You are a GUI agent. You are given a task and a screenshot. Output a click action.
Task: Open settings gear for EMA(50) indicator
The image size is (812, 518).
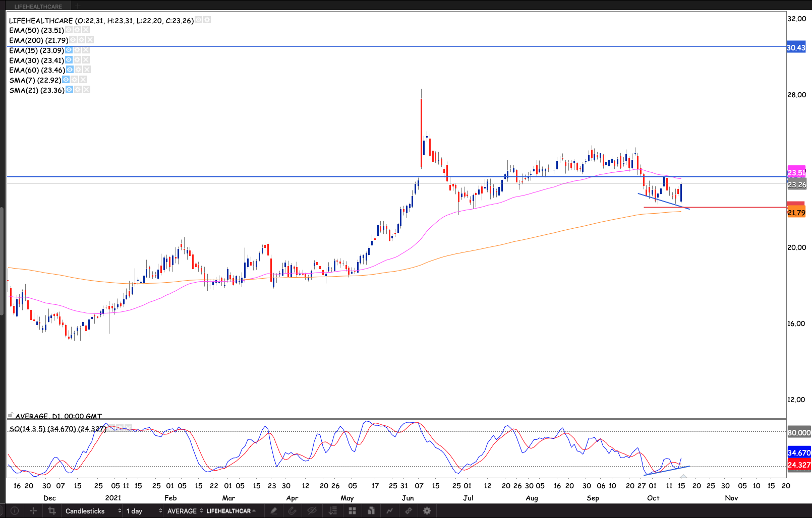point(77,30)
